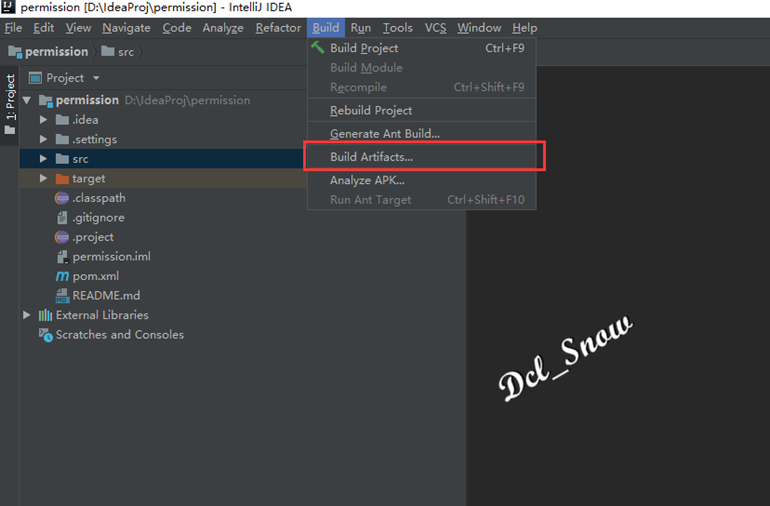Click the orange target folder icon
770x506 pixels.
coord(62,178)
